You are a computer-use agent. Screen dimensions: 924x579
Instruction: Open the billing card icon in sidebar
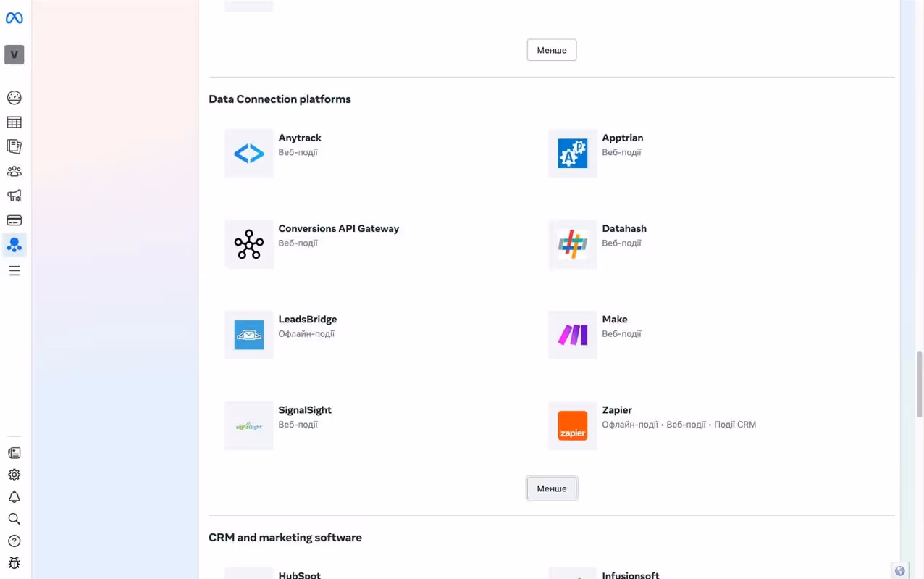pos(14,220)
